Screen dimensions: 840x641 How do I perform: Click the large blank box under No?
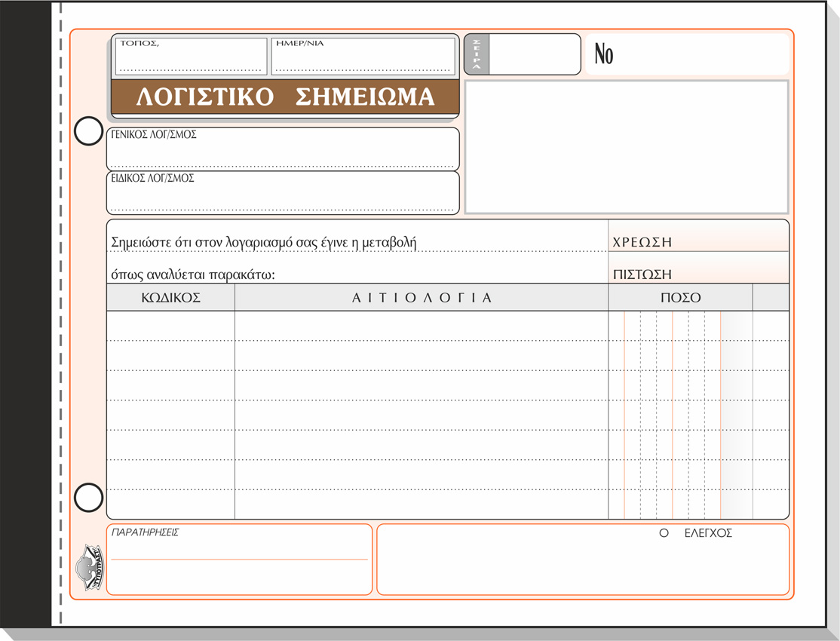(x=627, y=147)
